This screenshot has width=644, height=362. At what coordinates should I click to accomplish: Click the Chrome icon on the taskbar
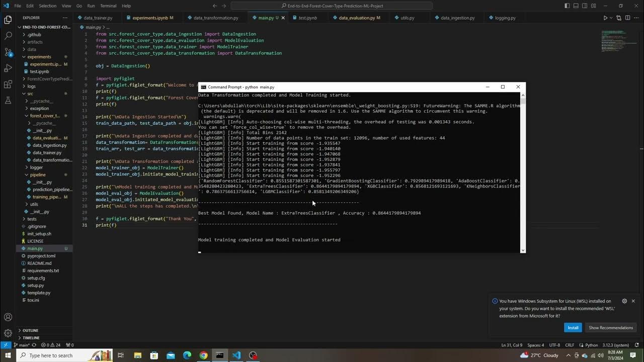coord(203,355)
